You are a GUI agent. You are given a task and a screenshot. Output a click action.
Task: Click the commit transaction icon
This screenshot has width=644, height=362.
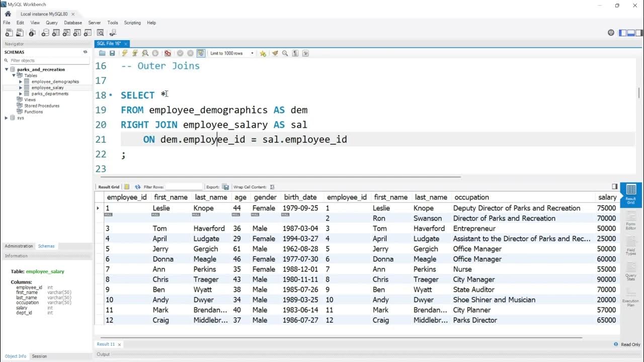[x=180, y=53]
